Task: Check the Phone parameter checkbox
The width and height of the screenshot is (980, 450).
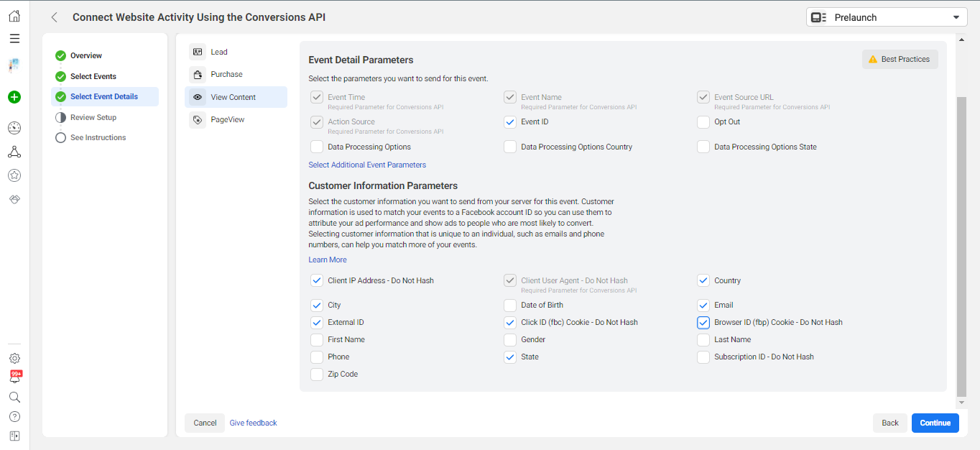Action: (x=317, y=357)
